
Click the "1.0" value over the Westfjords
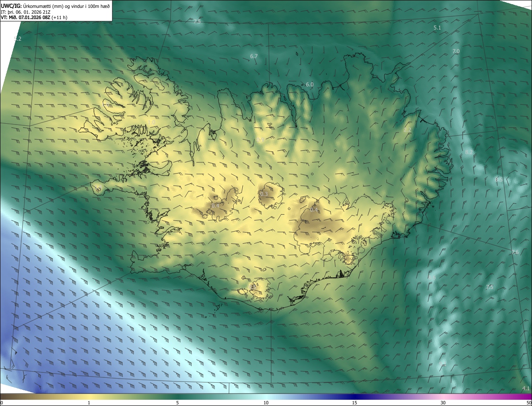[x=151, y=122]
